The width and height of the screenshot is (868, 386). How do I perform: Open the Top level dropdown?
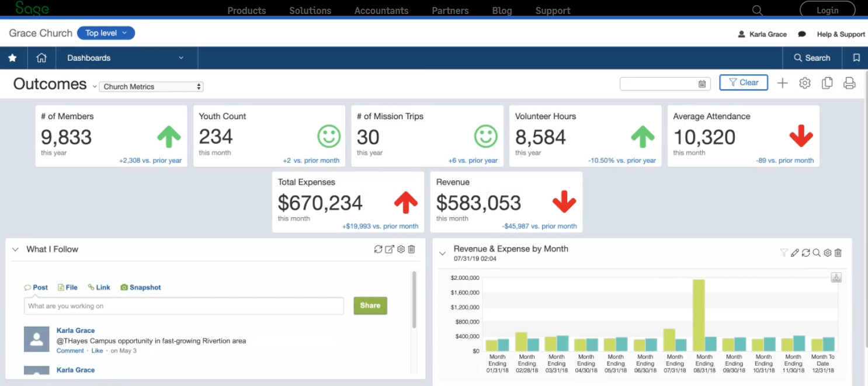click(106, 33)
